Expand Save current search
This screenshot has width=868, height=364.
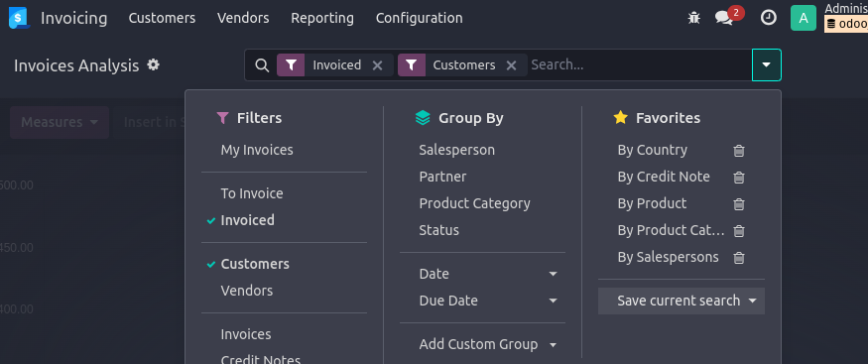click(681, 301)
